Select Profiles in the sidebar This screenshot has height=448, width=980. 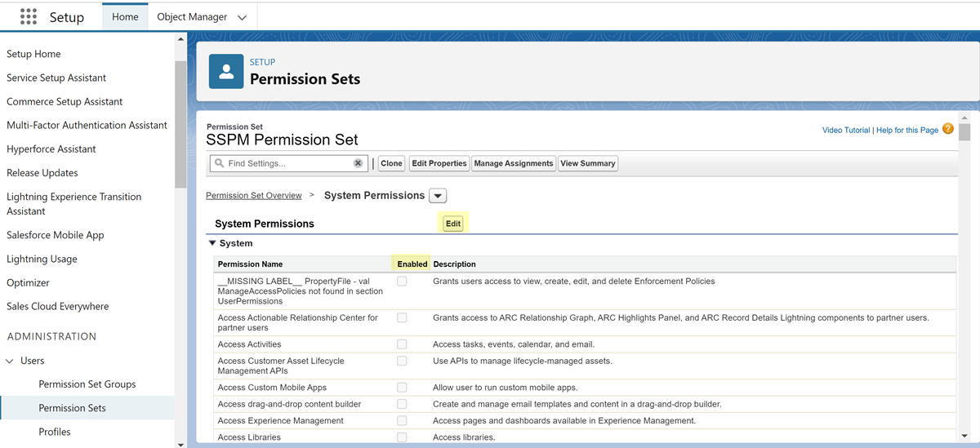click(55, 432)
